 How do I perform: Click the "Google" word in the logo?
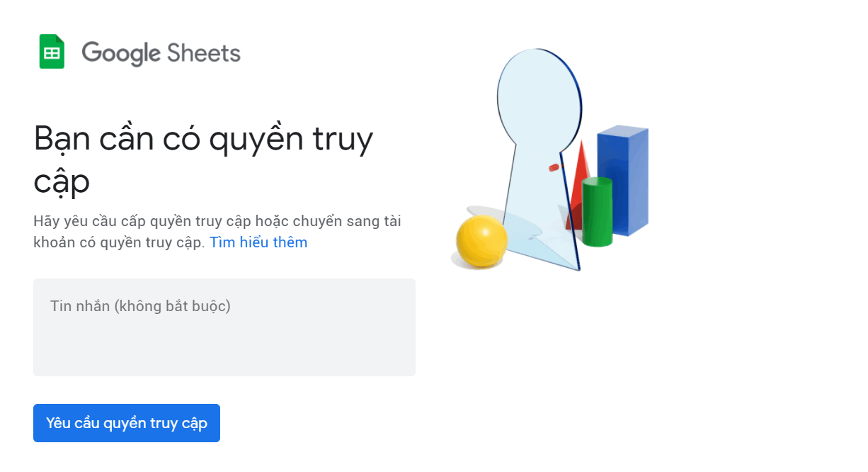point(121,53)
